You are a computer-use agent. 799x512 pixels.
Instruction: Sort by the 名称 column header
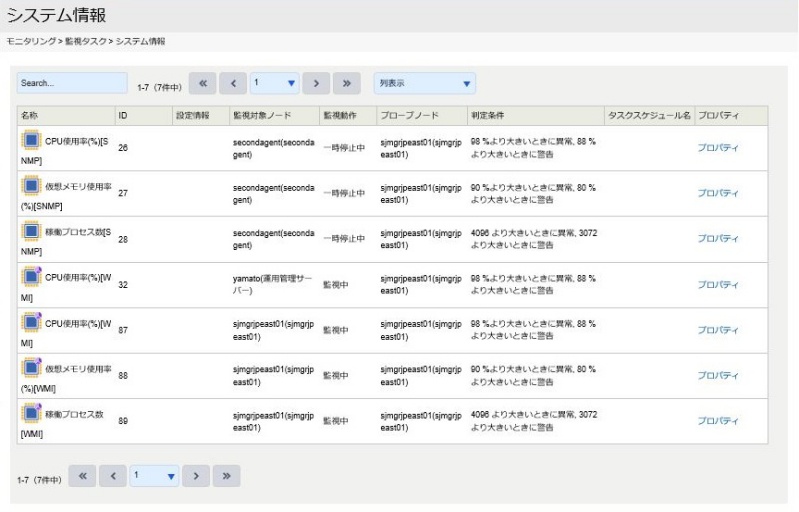pyautogui.click(x=66, y=116)
